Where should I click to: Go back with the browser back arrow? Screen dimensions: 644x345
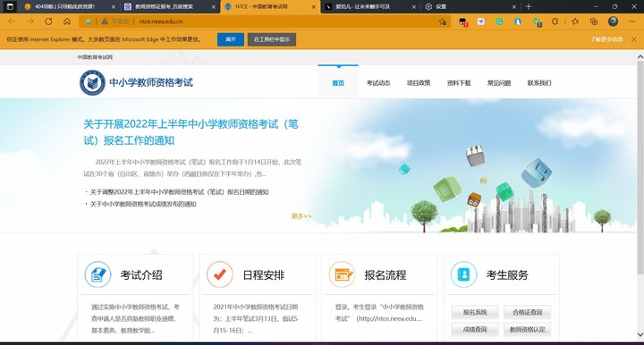[12, 21]
